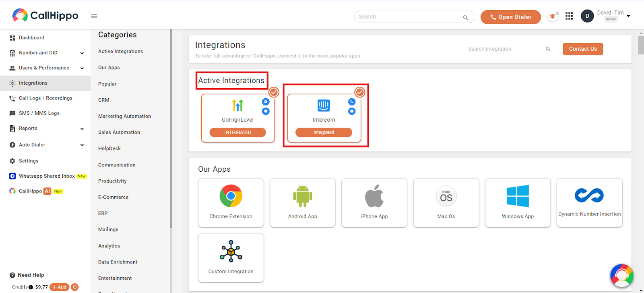Select the Active Integrations category

point(121,52)
